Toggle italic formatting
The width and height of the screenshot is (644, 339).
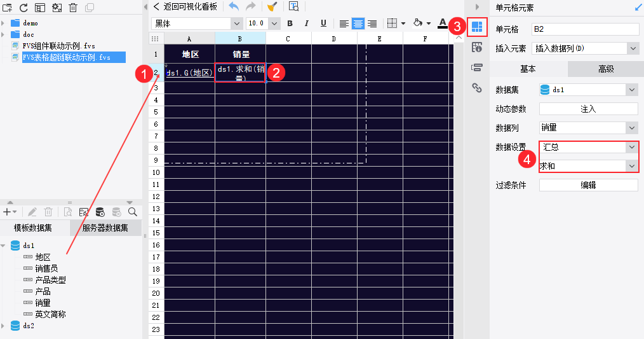click(x=306, y=24)
